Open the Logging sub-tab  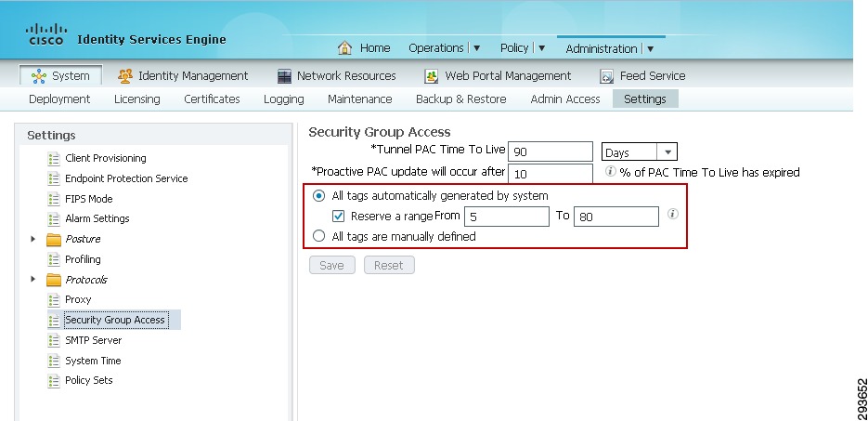click(284, 99)
